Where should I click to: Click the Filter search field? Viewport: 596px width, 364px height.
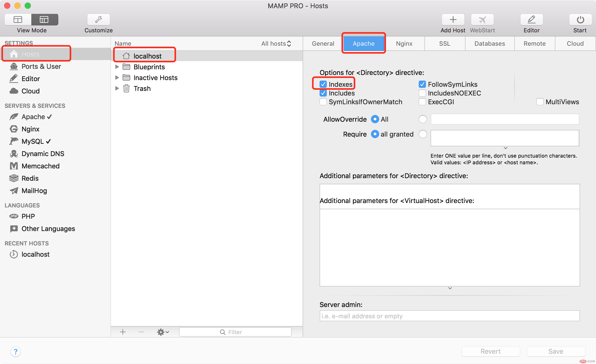[x=235, y=332]
